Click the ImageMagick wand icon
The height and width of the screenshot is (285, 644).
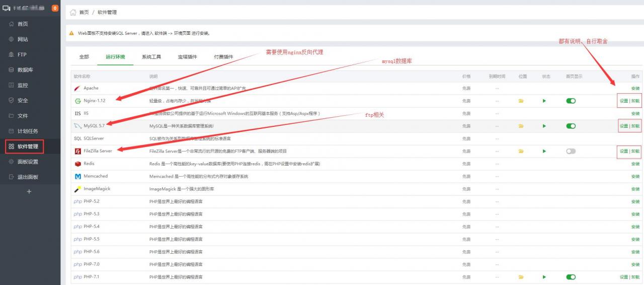[77, 189]
